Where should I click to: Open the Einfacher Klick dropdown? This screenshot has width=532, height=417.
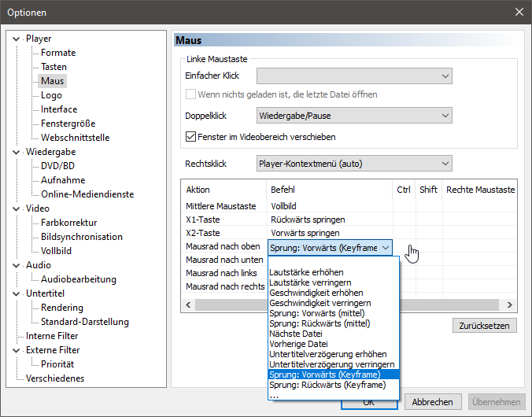coord(354,76)
